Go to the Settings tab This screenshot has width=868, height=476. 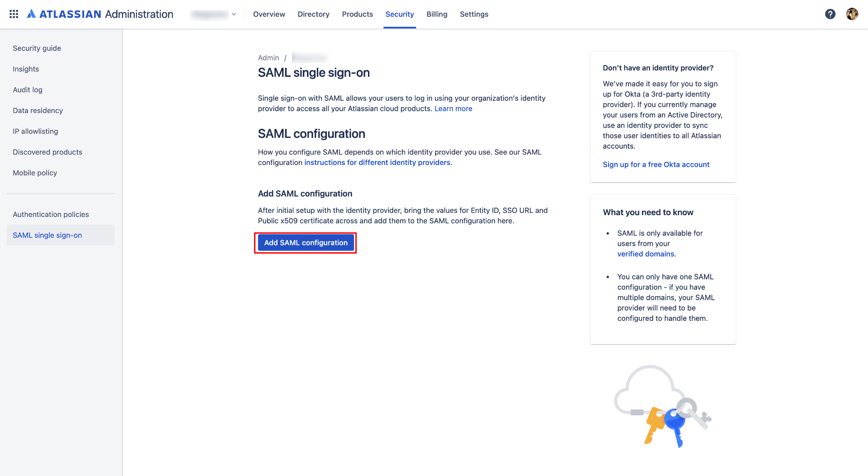[x=474, y=14]
